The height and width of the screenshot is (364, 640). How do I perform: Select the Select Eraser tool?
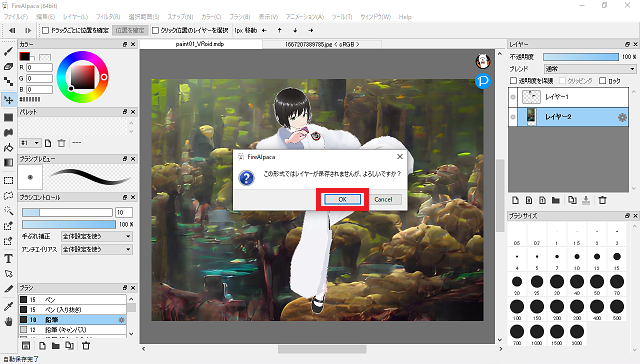click(x=8, y=241)
